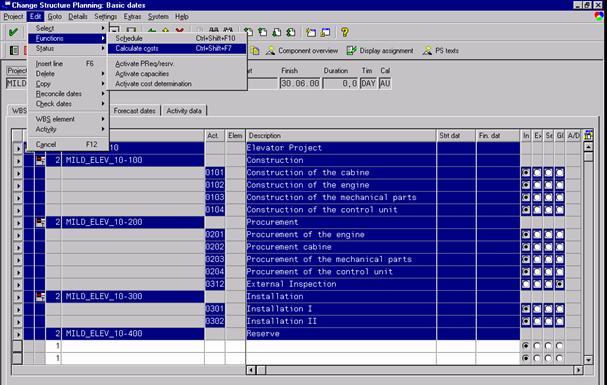The width and height of the screenshot is (607, 385).
Task: Open the Extras menu
Action: (x=132, y=17)
